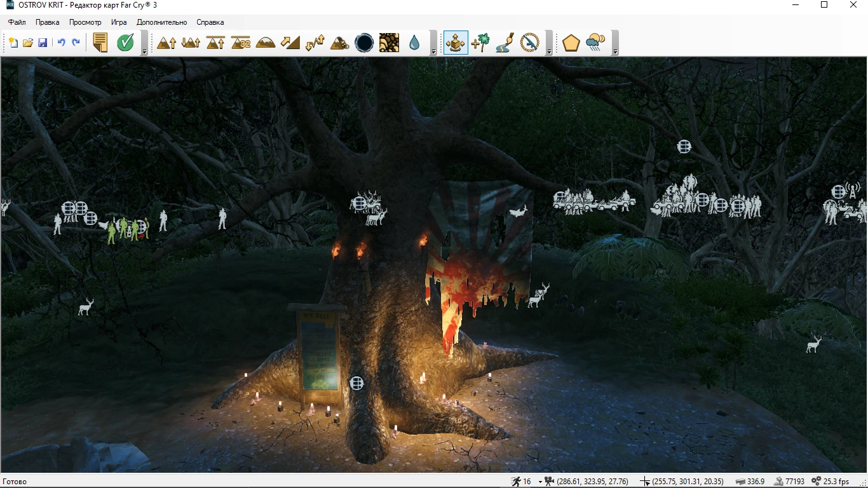Redo the last undone action
This screenshot has width=868, height=488.
[76, 43]
